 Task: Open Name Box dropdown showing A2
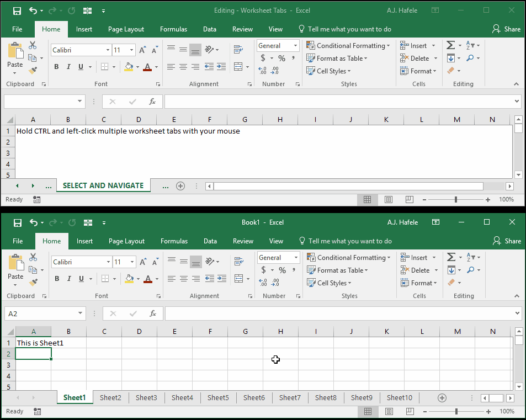(80, 313)
